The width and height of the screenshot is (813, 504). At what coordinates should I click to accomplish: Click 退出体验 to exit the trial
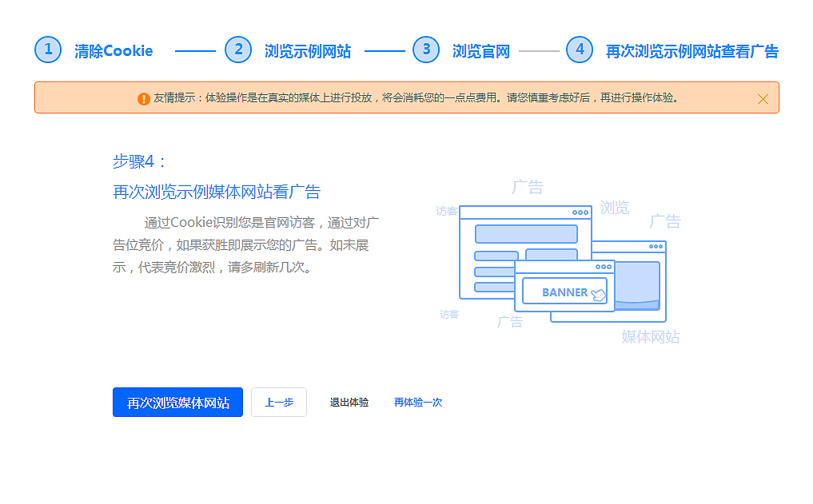349,403
